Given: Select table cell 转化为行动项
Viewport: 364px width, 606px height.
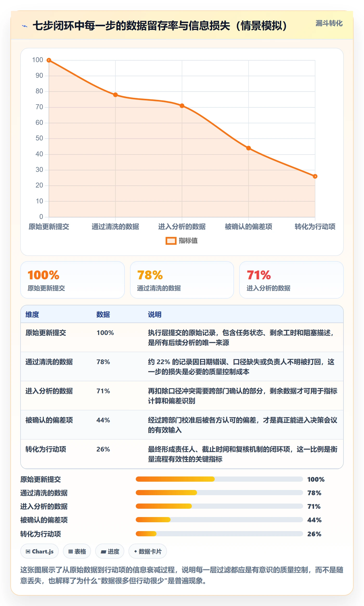Looking at the screenshot, I should (46, 449).
